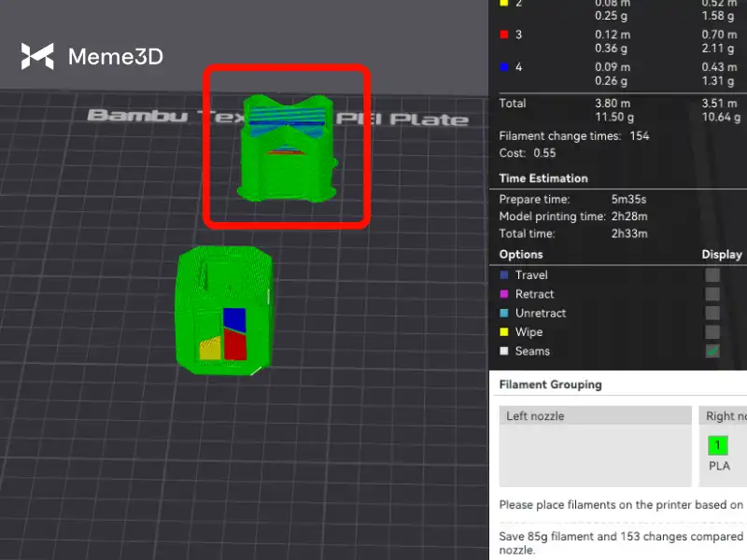The image size is (747, 560).
Task: Click the Filament Grouping panel title
Action: coord(550,385)
